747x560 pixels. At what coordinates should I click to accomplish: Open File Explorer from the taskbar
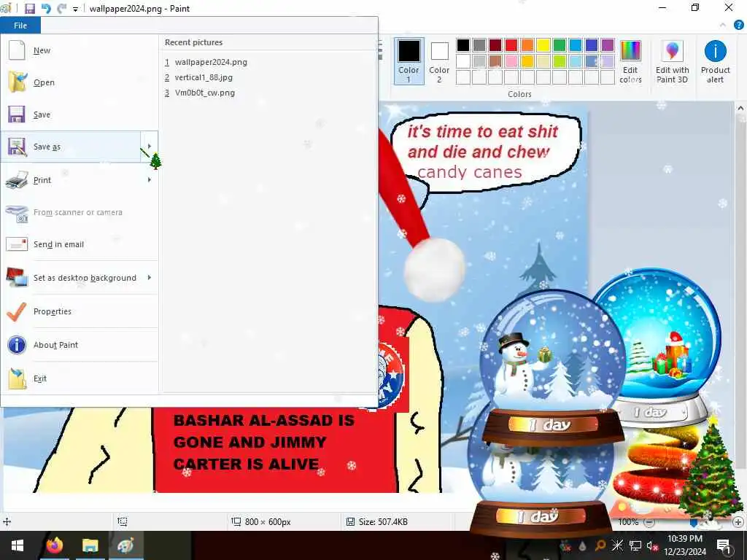(90, 545)
